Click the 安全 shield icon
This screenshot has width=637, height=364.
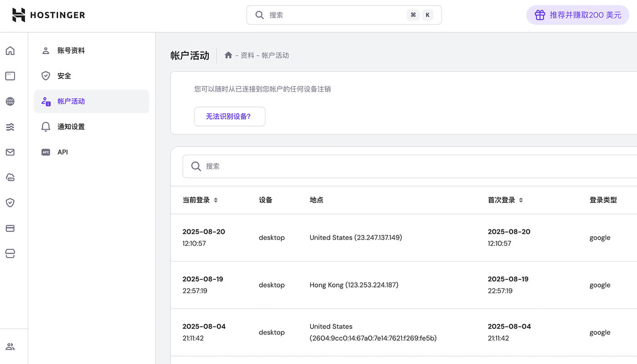[x=45, y=76]
